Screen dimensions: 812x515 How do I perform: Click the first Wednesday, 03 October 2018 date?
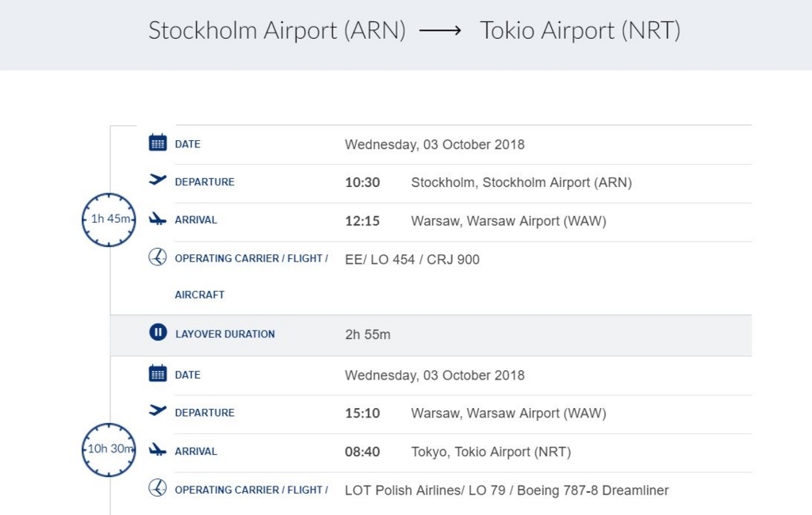[x=435, y=145]
